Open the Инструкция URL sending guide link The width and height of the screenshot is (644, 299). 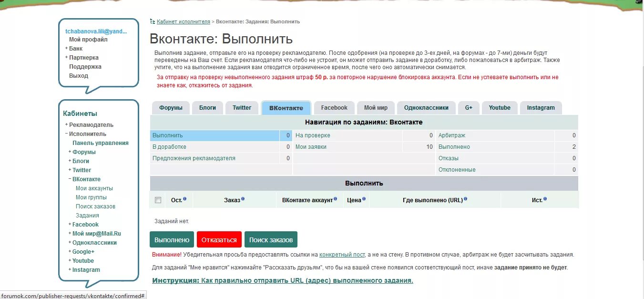pos(283,280)
